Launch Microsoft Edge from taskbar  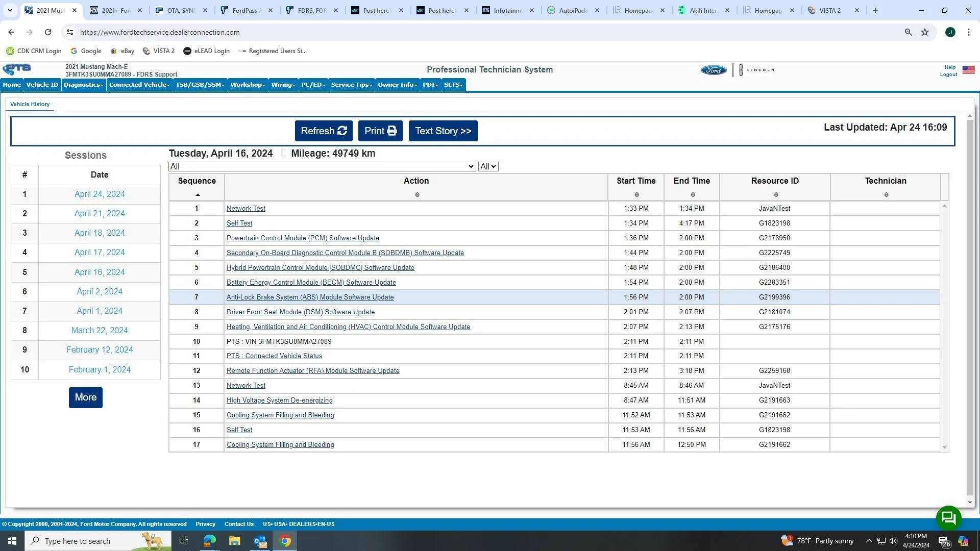[x=209, y=541]
